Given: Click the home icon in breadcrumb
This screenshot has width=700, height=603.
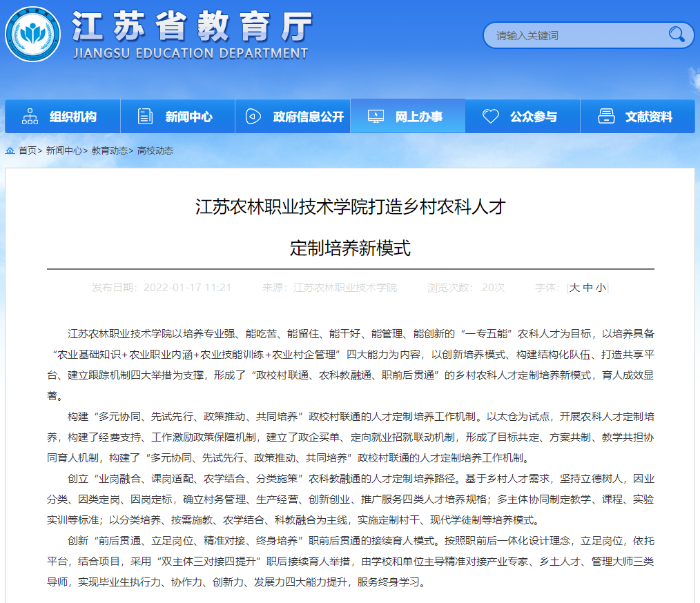Looking at the screenshot, I should tap(10, 150).
